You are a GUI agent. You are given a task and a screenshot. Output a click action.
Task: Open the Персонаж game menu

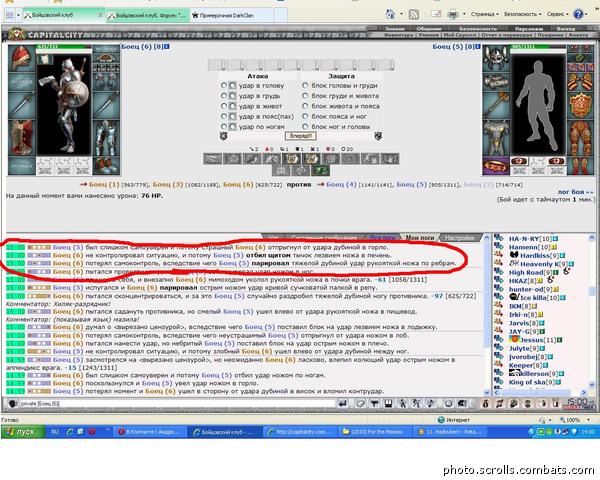527,29
